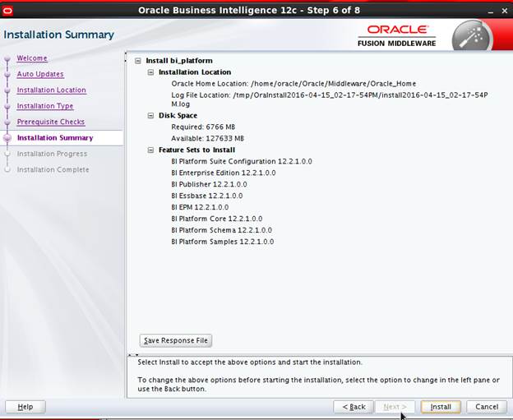Jump to the Installation Type step
Screen dimensions: 513x420
coord(45,106)
